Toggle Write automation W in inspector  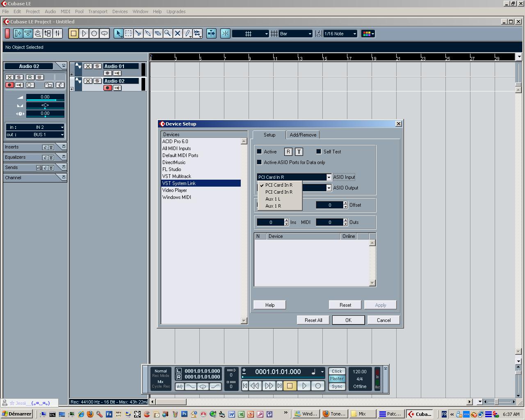(x=39, y=77)
